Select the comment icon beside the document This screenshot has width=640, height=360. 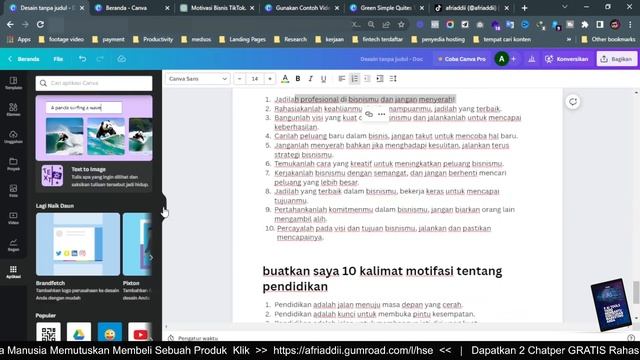click(573, 101)
